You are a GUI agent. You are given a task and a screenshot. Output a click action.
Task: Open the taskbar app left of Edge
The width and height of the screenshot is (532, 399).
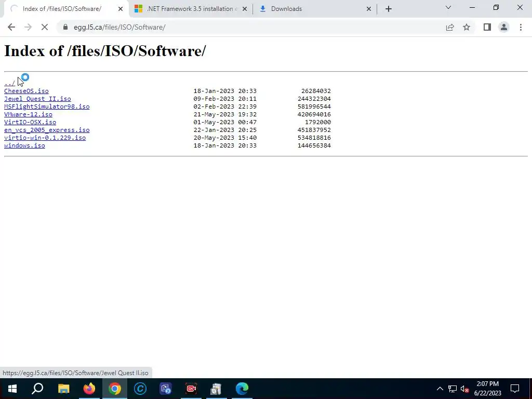(217, 389)
